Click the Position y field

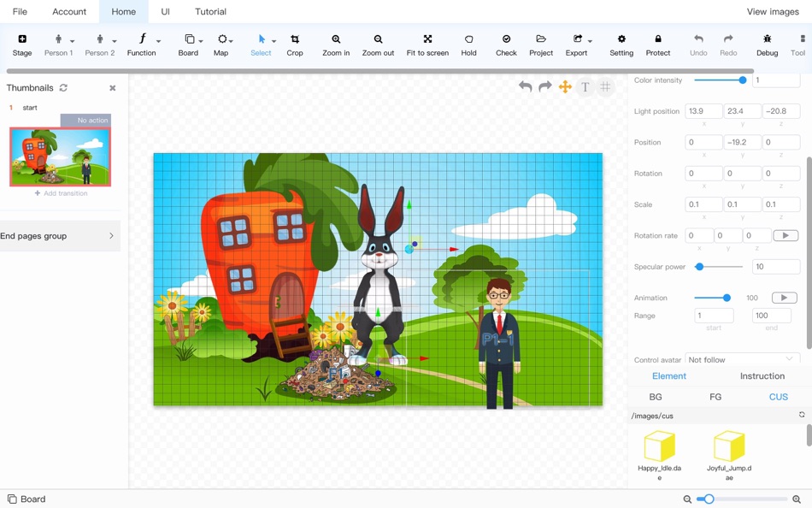click(x=742, y=142)
